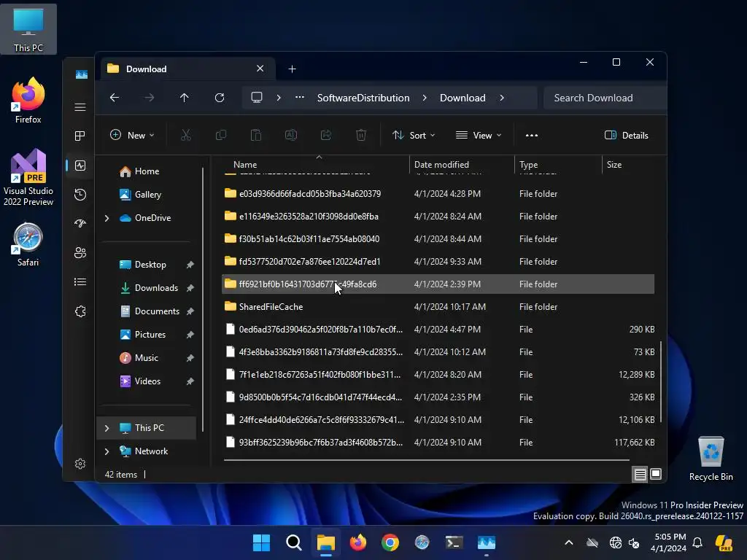Click the Delete trash icon in the toolbar

coord(361,135)
